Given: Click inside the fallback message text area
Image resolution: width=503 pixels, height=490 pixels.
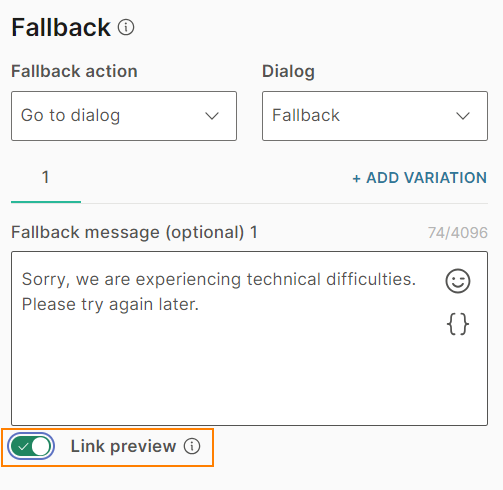Looking at the screenshot, I should [x=249, y=338].
